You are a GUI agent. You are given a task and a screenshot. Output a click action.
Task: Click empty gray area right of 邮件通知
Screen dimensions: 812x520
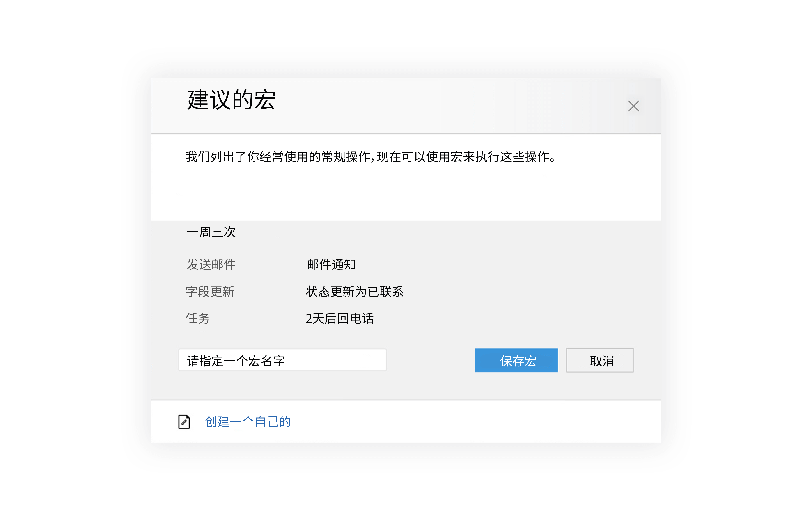click(x=506, y=264)
